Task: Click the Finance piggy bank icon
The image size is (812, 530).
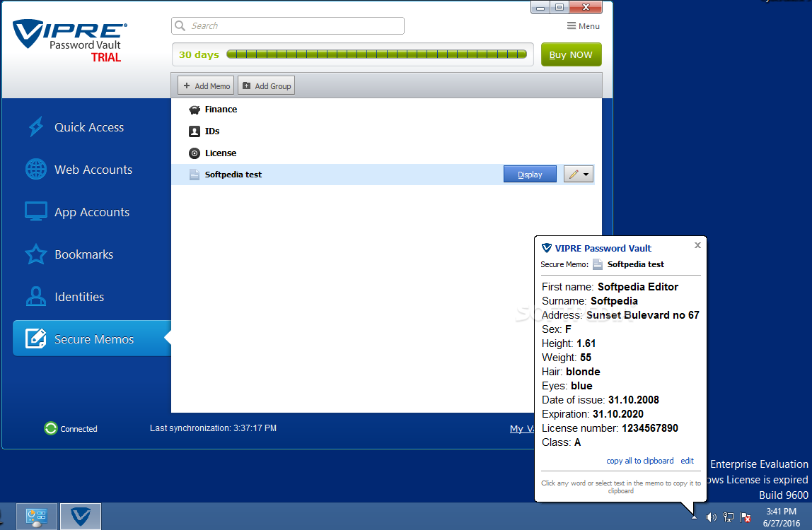Action: 195,110
